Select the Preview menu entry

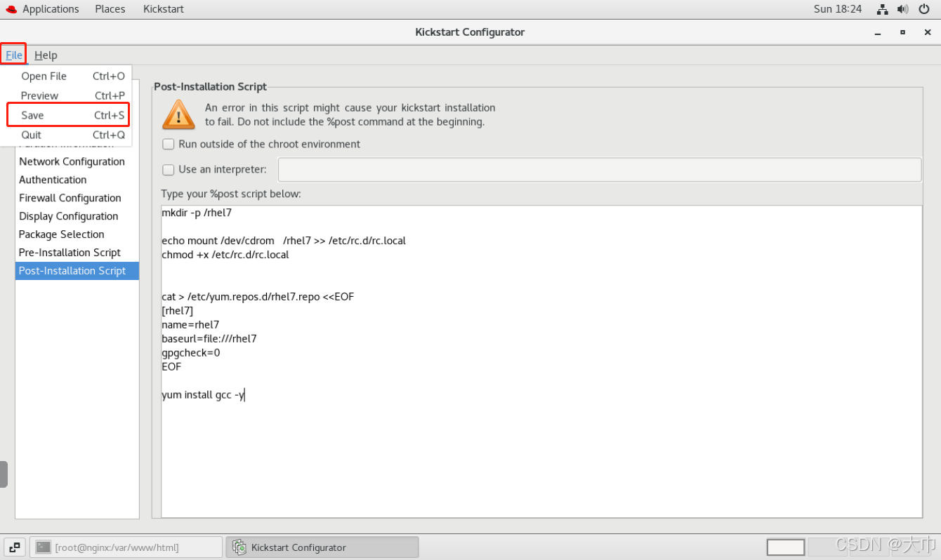point(66,95)
